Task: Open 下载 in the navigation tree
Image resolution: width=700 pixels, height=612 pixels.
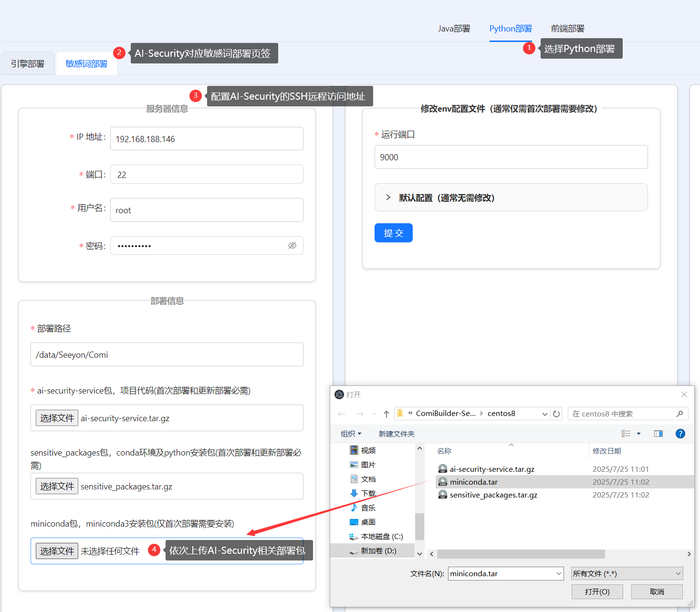Action: (368, 493)
